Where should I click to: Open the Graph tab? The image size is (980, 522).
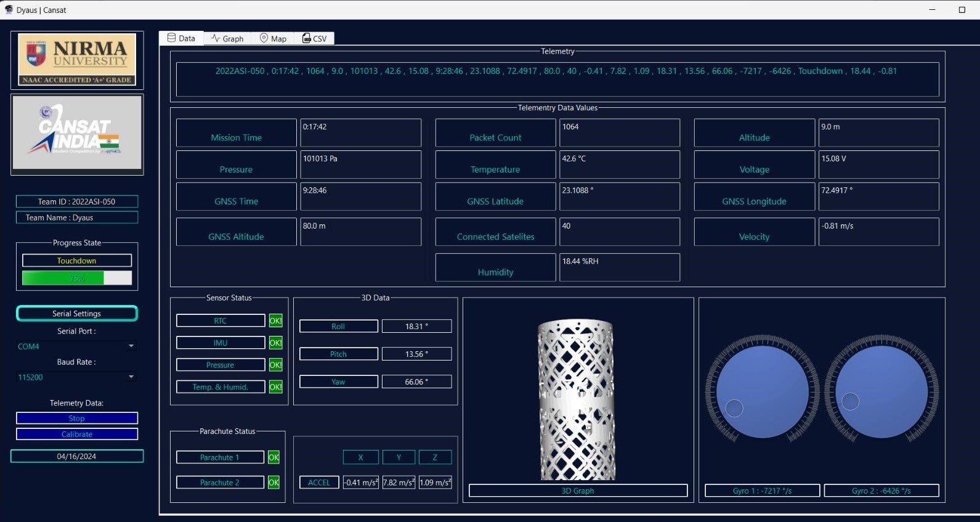(x=227, y=38)
